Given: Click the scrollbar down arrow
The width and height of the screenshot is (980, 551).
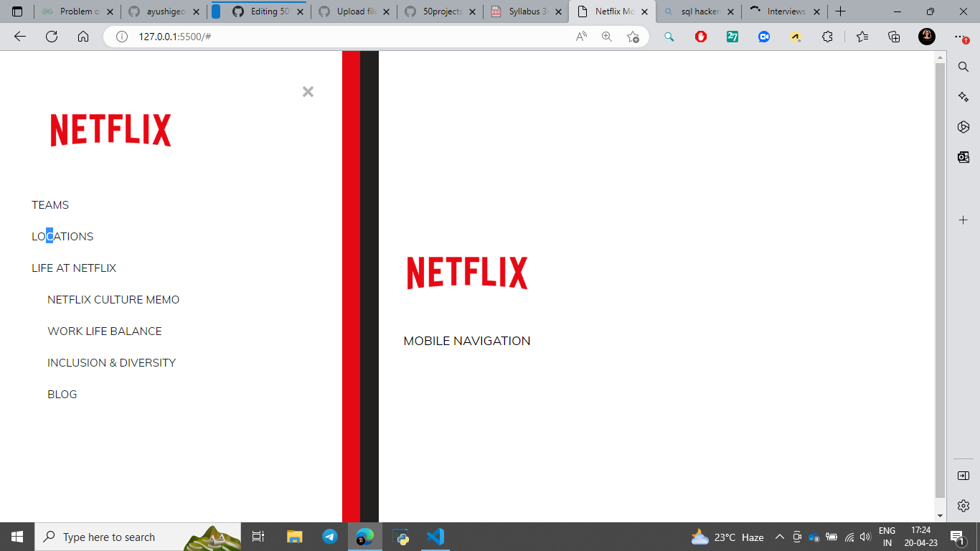Looking at the screenshot, I should pyautogui.click(x=941, y=516).
